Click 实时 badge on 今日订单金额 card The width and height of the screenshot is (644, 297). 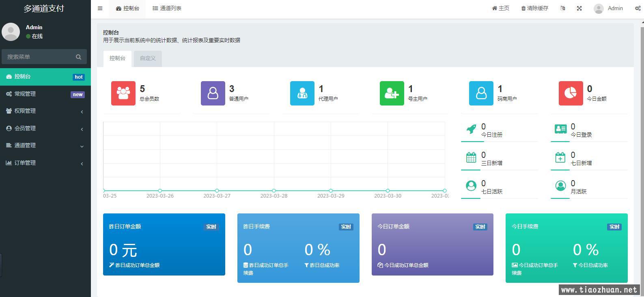pos(480,227)
